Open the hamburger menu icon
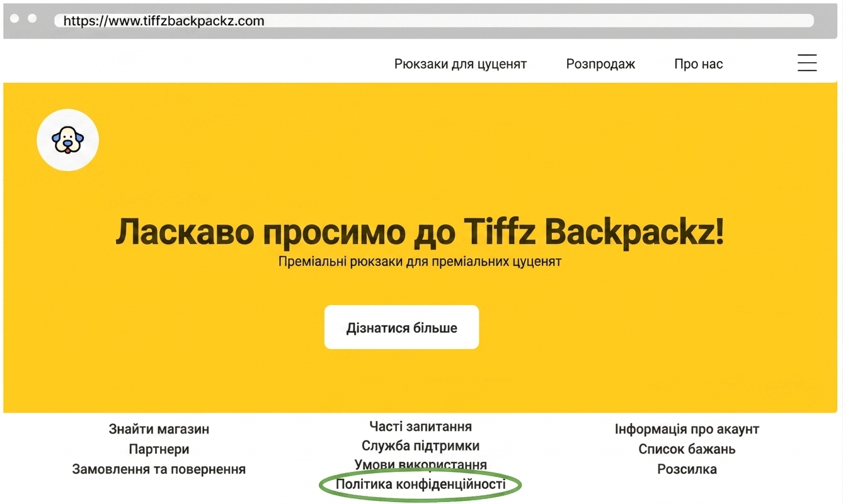The height and width of the screenshot is (504, 843). point(806,63)
